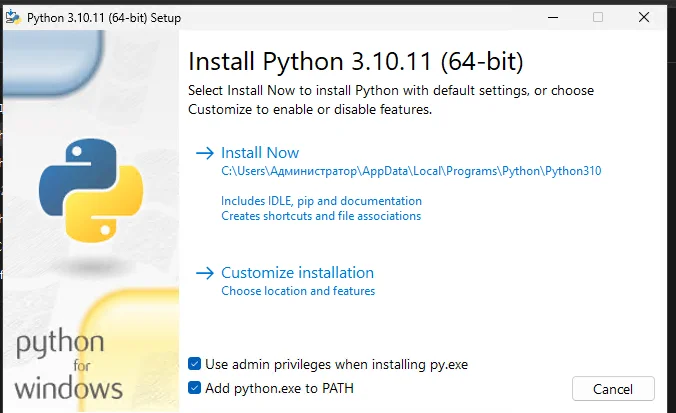Open Customize installation
676x413 pixels.
[x=297, y=272]
